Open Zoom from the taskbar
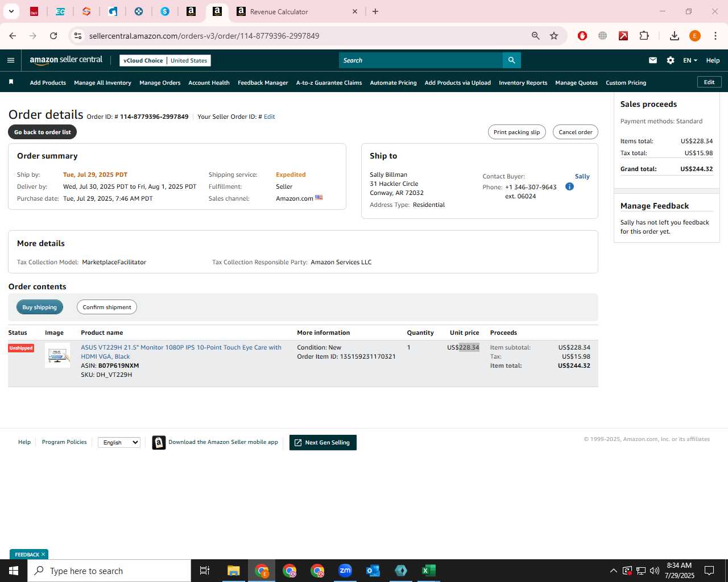The width and height of the screenshot is (728, 582). [x=345, y=571]
